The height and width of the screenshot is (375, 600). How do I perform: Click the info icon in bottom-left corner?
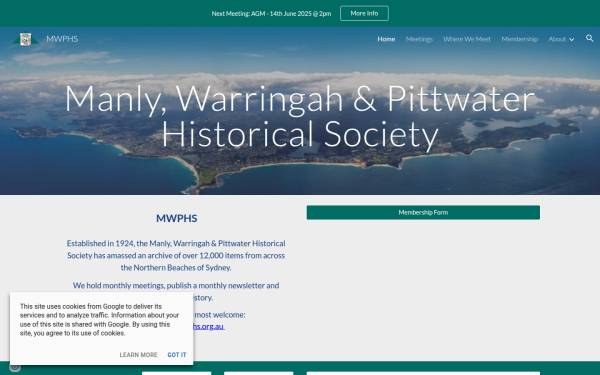tap(15, 367)
